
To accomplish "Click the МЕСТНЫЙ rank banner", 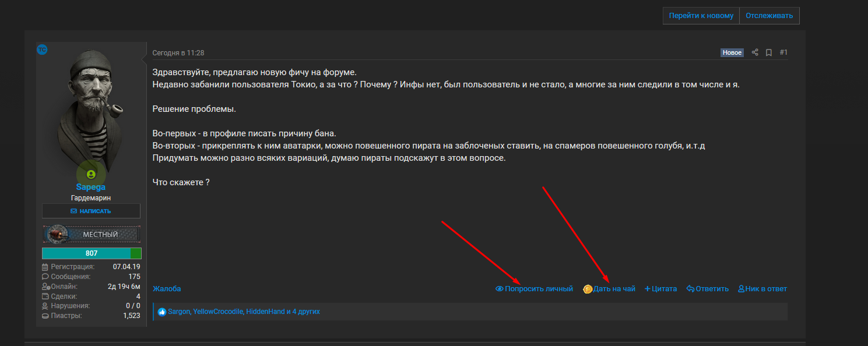I will (92, 234).
